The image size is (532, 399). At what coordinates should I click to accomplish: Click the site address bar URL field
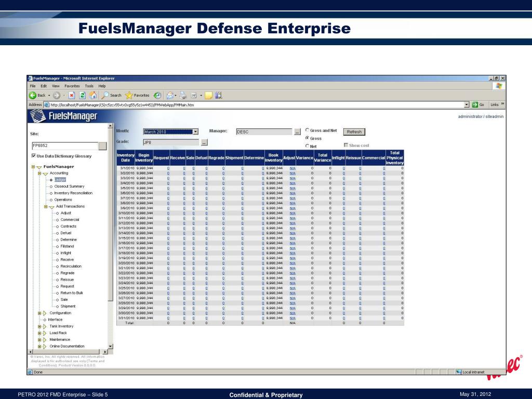click(x=257, y=105)
